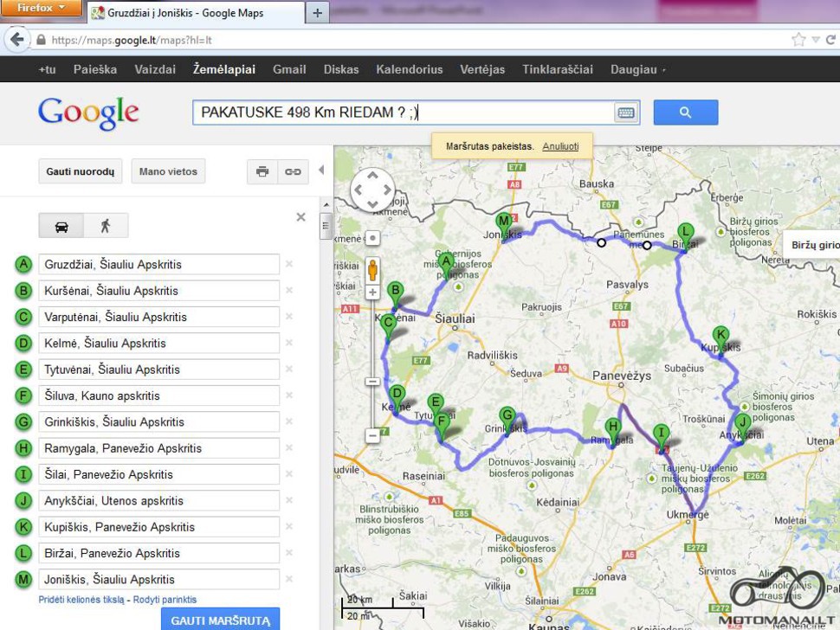This screenshot has width=840, height=630.
Task: Click green waypoint icon E in list
Action: tap(23, 370)
